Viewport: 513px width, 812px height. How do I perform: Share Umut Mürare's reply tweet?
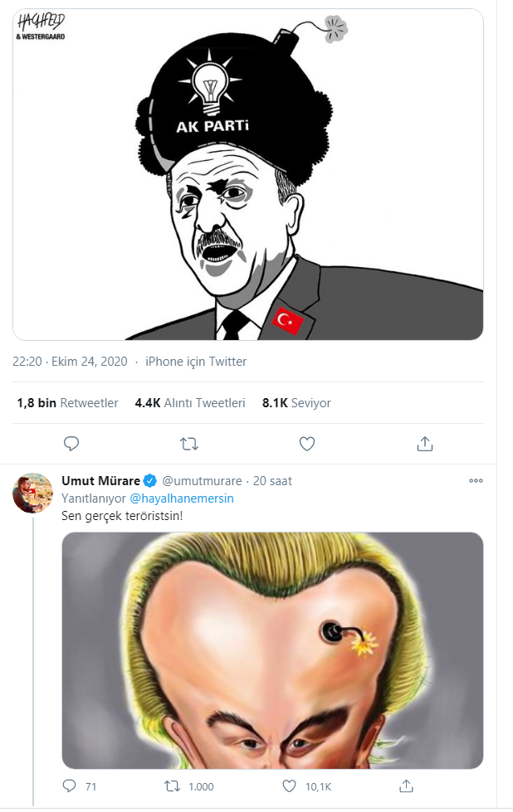click(x=406, y=786)
